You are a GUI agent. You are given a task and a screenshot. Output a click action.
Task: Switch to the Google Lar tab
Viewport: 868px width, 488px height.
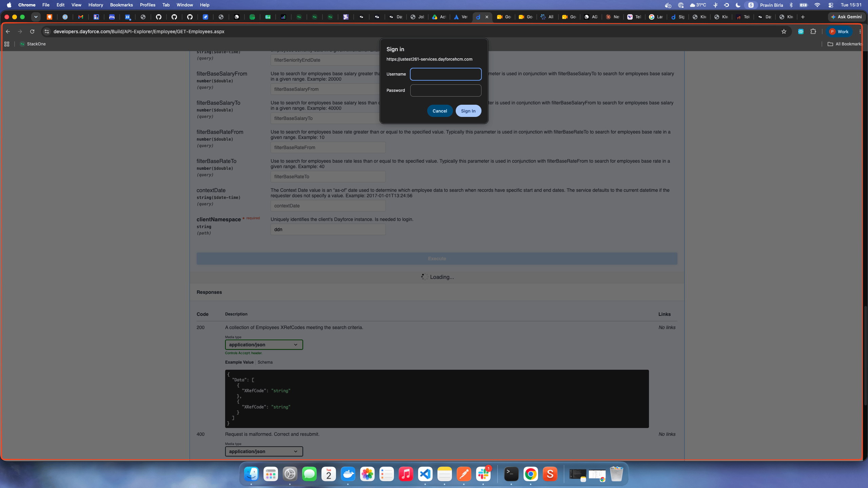coord(656,17)
